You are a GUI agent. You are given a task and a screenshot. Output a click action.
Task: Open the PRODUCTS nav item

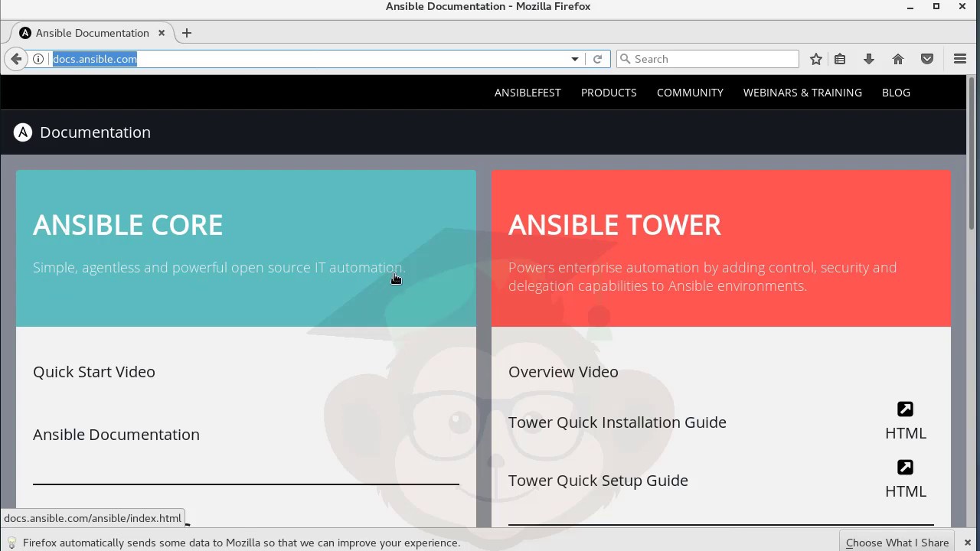609,93
